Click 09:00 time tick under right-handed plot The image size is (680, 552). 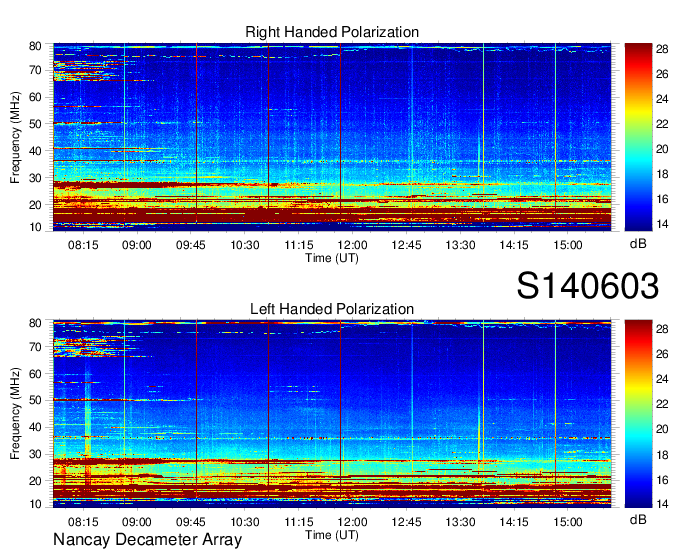pos(137,245)
